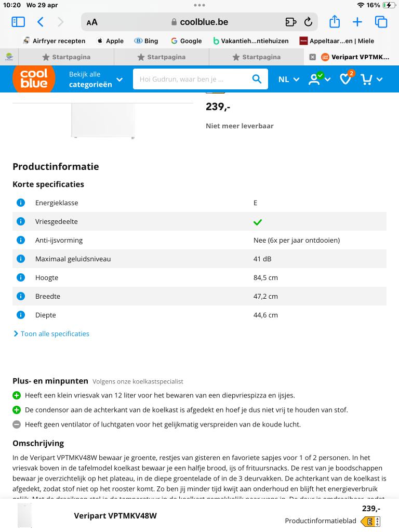The height and width of the screenshot is (532, 399).
Task: Open the Safari share sheet
Action: (335, 22)
